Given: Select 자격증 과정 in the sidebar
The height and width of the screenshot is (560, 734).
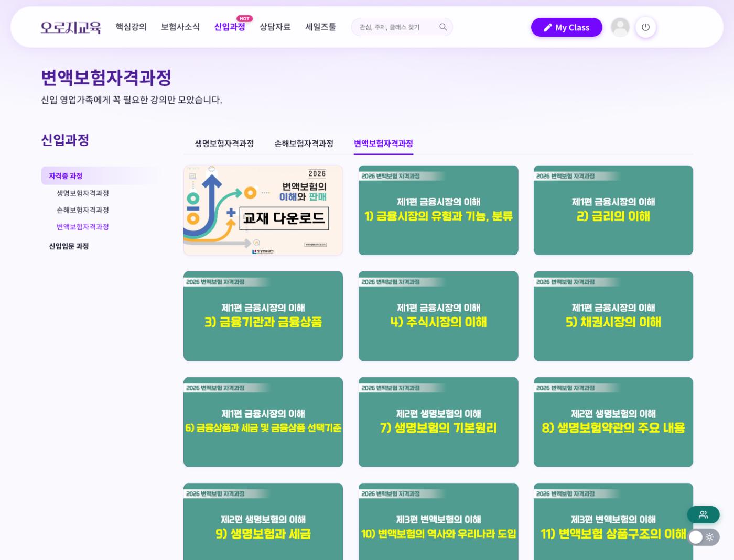Looking at the screenshot, I should (x=100, y=176).
